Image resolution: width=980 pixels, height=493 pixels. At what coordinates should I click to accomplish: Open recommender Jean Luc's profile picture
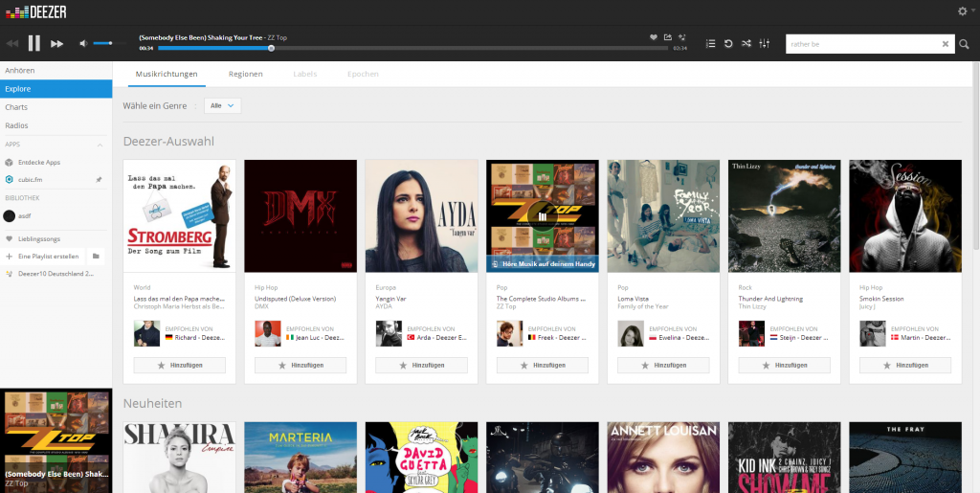[268, 333]
